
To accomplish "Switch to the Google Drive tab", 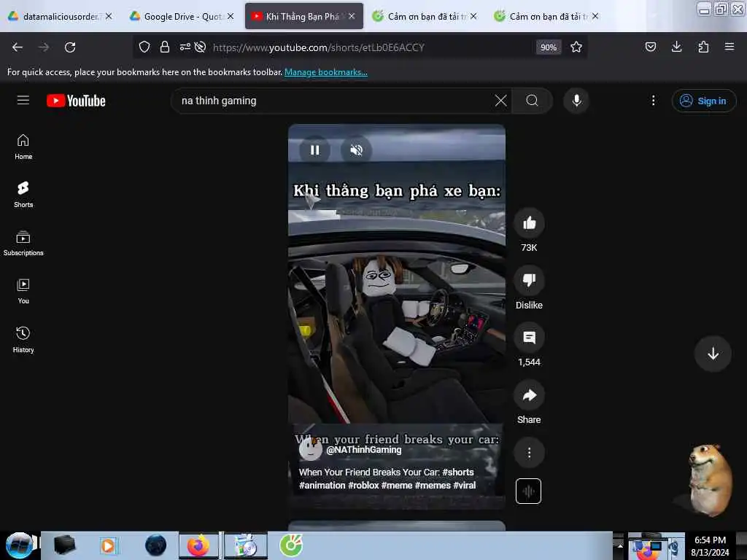I will [182, 16].
